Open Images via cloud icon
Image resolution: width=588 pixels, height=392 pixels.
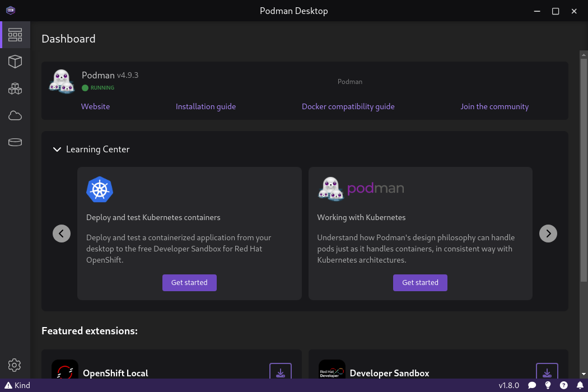15,115
